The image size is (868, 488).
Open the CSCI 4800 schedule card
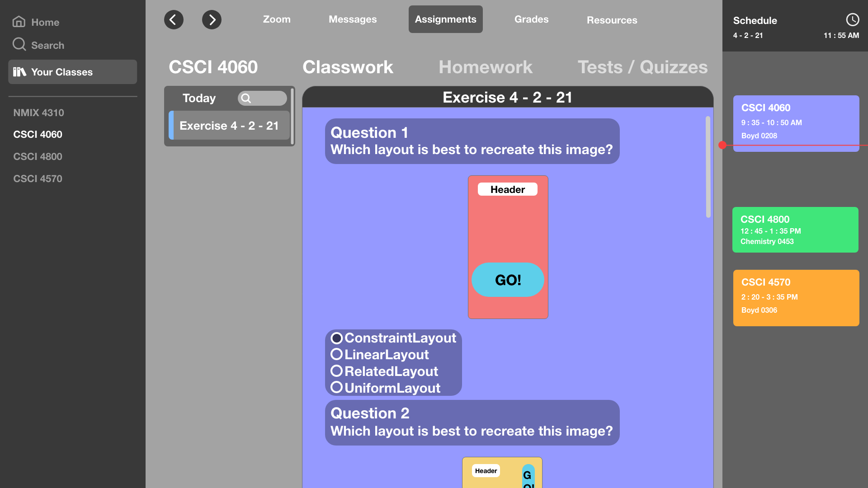coord(795,230)
